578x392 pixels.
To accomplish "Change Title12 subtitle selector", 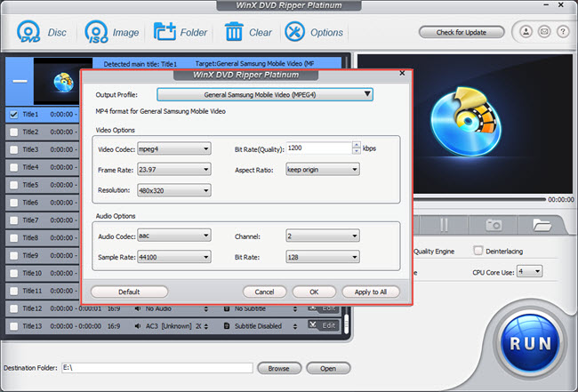I will pyautogui.click(x=295, y=308).
